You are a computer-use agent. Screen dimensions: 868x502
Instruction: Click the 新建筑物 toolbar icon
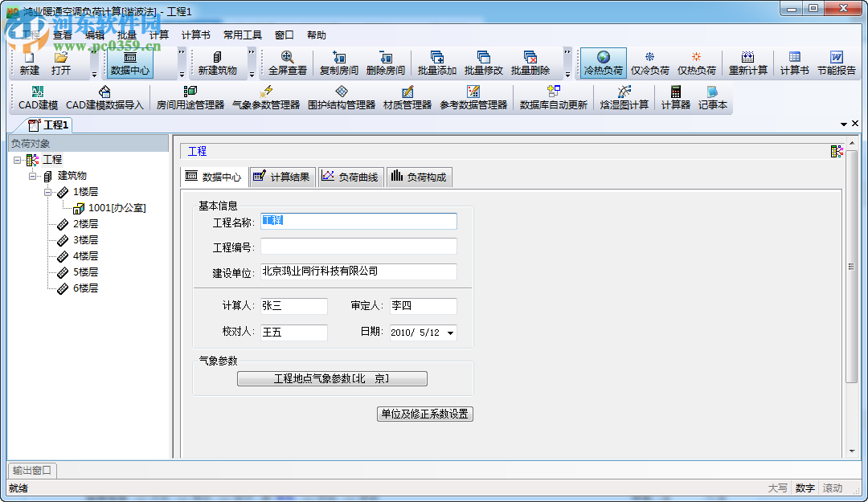pos(218,63)
